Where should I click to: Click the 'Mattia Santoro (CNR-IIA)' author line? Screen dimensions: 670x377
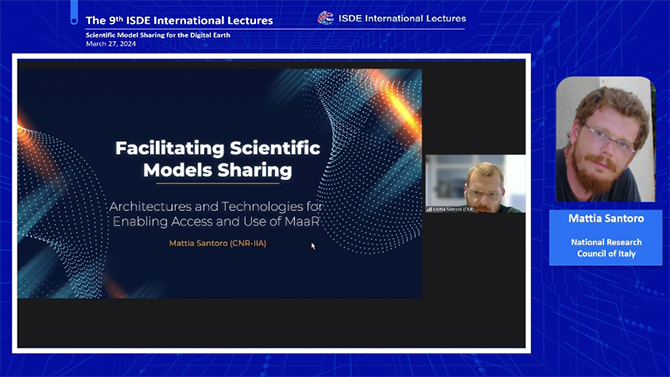(217, 243)
